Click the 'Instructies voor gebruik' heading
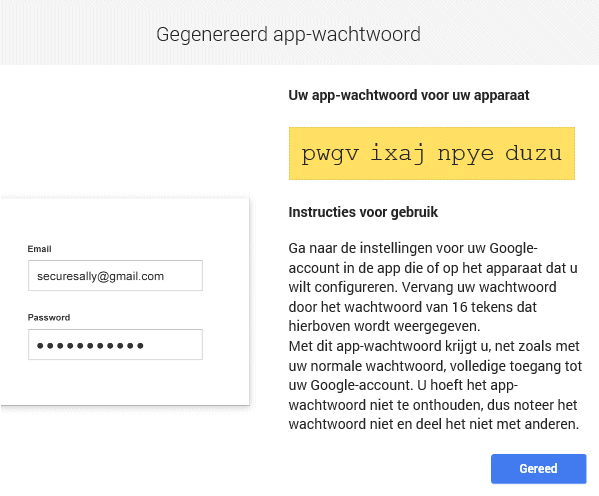Viewport: 599px width, 496px height. (363, 212)
